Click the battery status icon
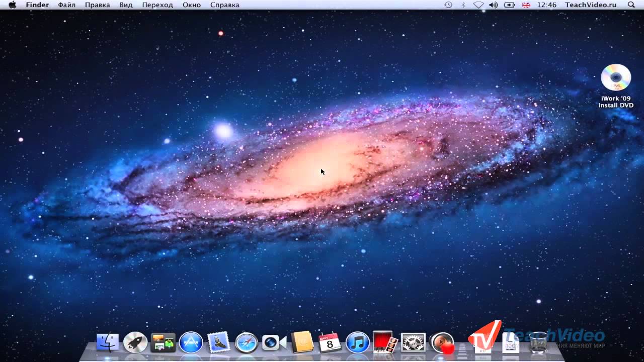This screenshot has width=644, height=362. click(510, 5)
